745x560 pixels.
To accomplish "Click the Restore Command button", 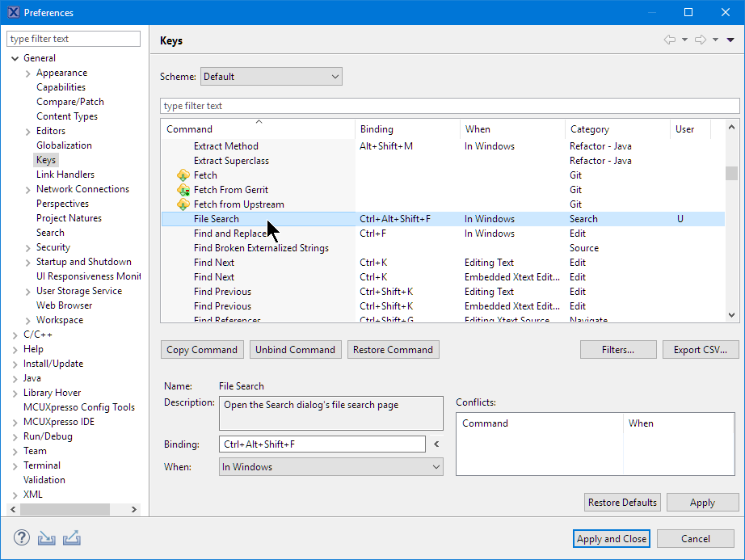I will pos(393,350).
